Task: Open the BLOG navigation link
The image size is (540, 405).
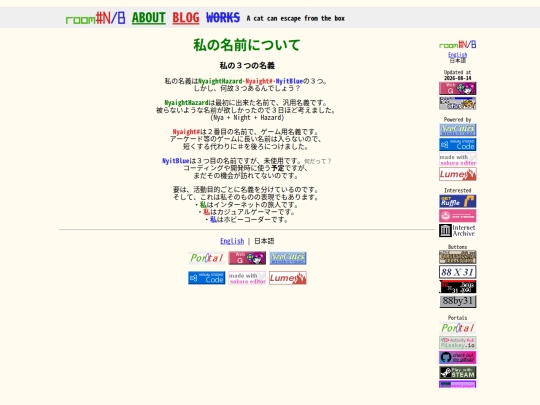Action: pos(186,18)
